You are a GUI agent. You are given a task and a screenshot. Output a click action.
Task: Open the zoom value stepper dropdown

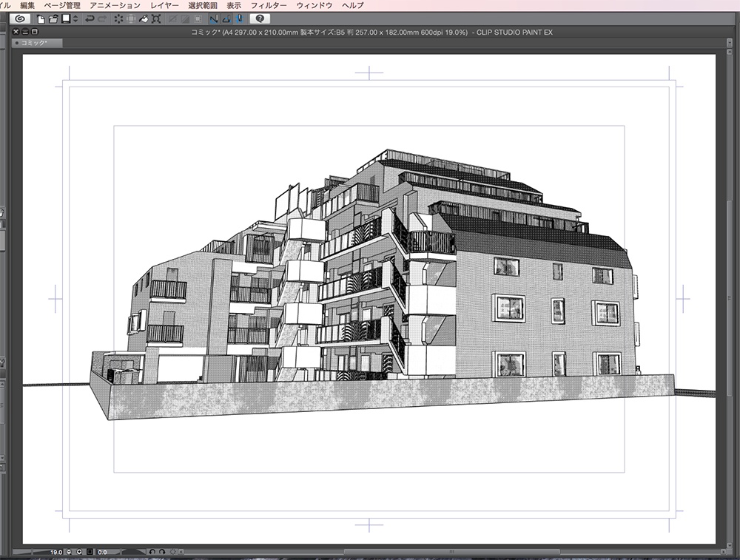point(78,551)
